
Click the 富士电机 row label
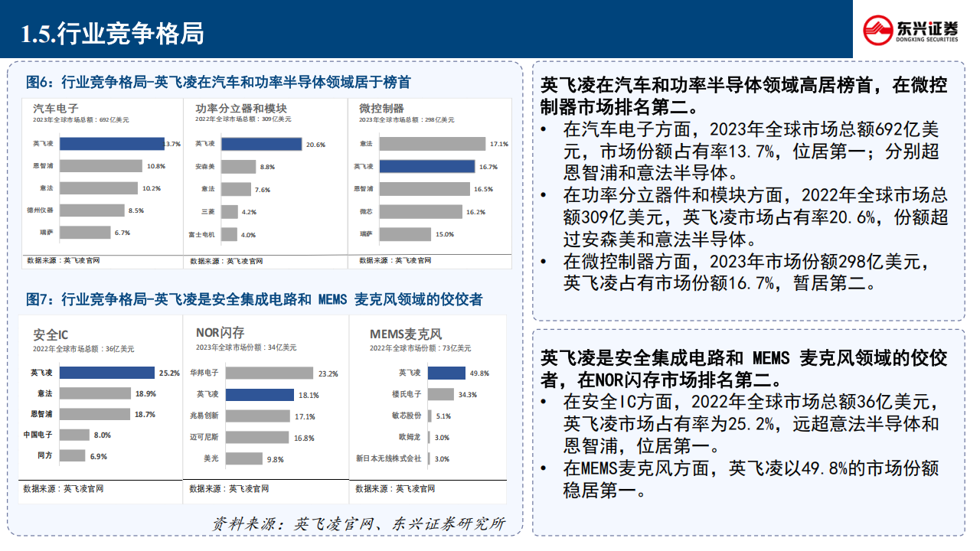[x=202, y=233]
